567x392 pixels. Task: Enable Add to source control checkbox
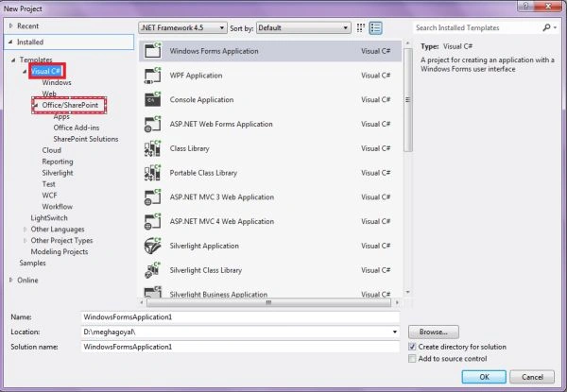click(412, 359)
